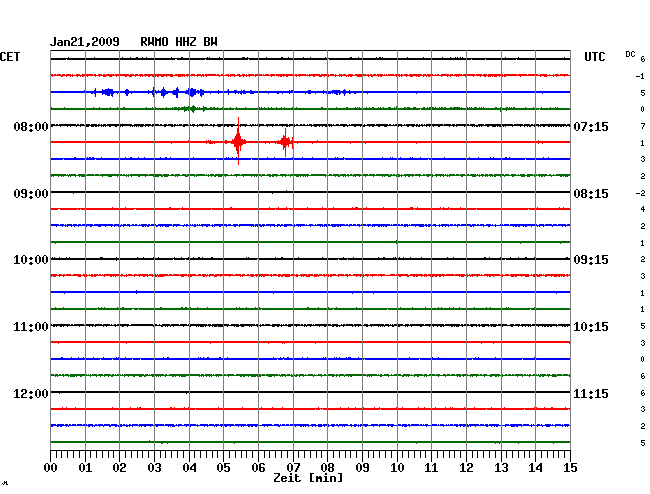
Task: Click the DC offset value 7
Action: point(643,126)
